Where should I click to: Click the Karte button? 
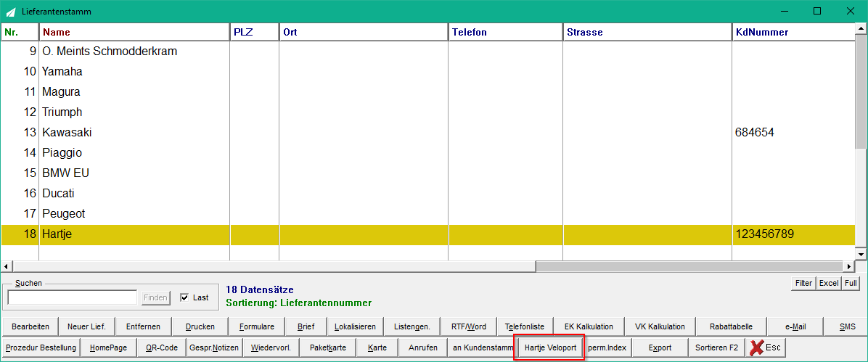pyautogui.click(x=377, y=348)
